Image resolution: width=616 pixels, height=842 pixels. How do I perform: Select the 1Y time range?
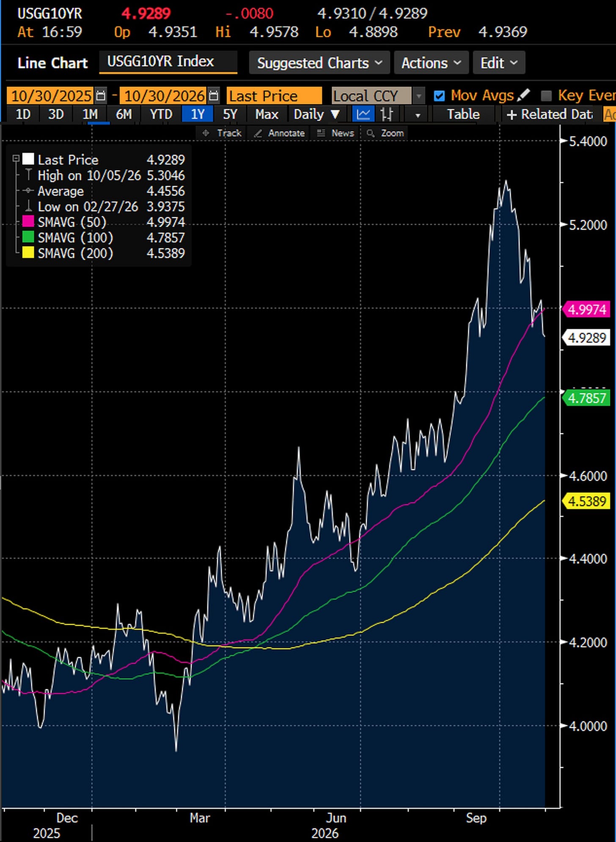coord(198,114)
